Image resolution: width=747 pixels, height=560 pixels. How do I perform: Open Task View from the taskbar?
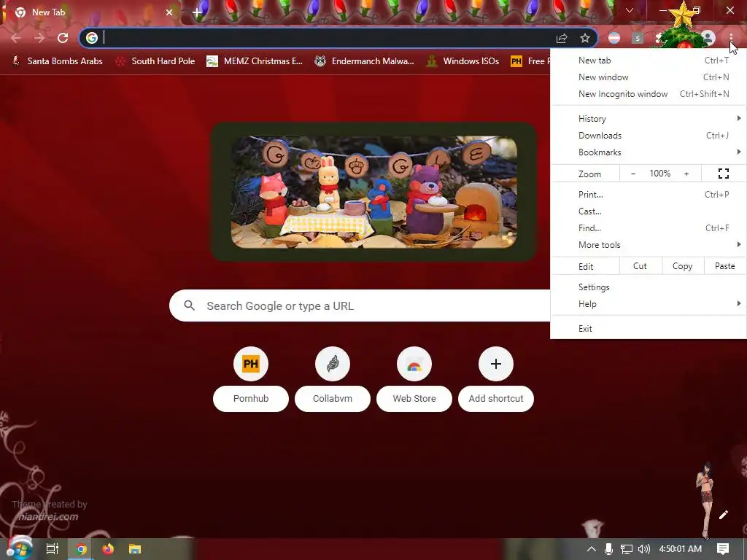(53, 549)
